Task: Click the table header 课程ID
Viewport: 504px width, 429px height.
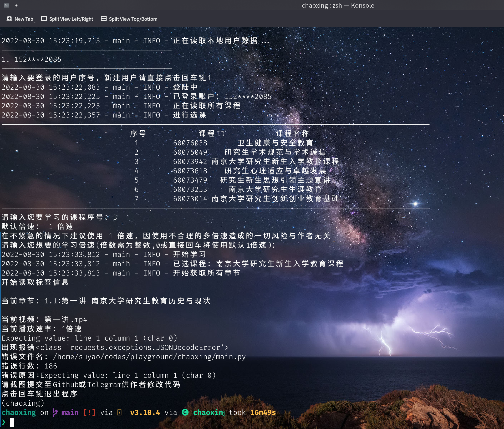Action: coord(212,133)
